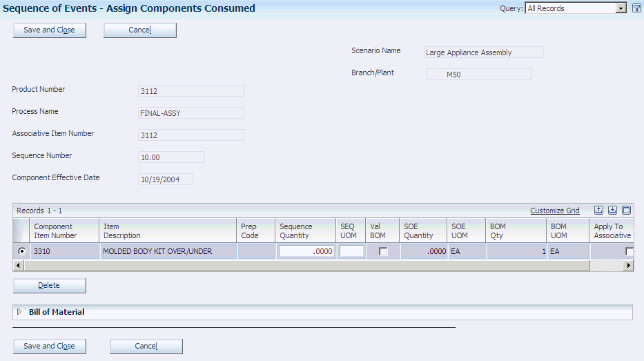The width and height of the screenshot is (644, 361).
Task: Click the grid scrollbar left arrow
Action: click(x=18, y=265)
